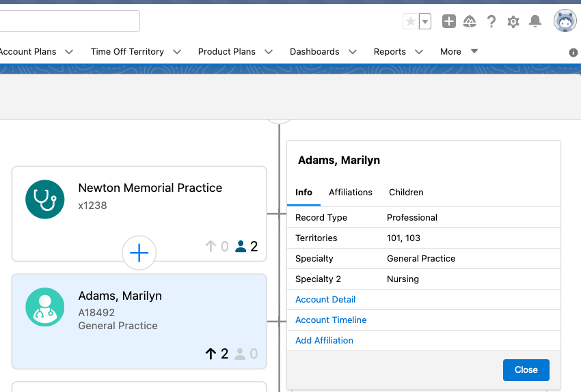Image resolution: width=581 pixels, height=392 pixels.
Task: View the notifications bell
Action: click(x=535, y=22)
